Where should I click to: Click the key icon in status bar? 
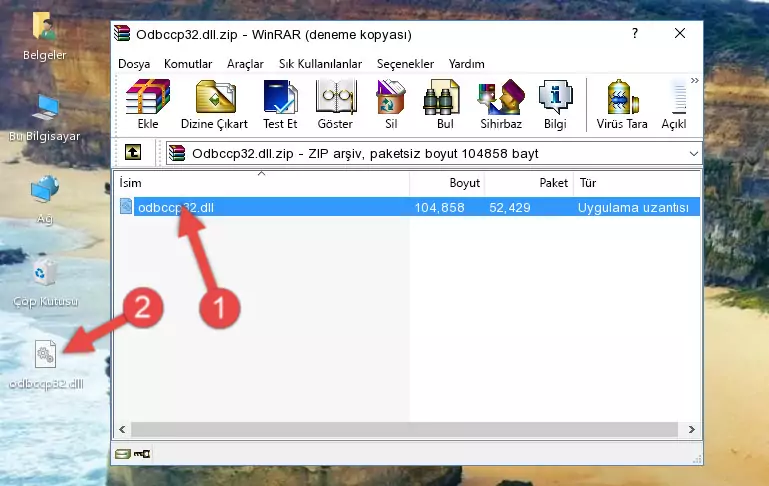[142, 454]
